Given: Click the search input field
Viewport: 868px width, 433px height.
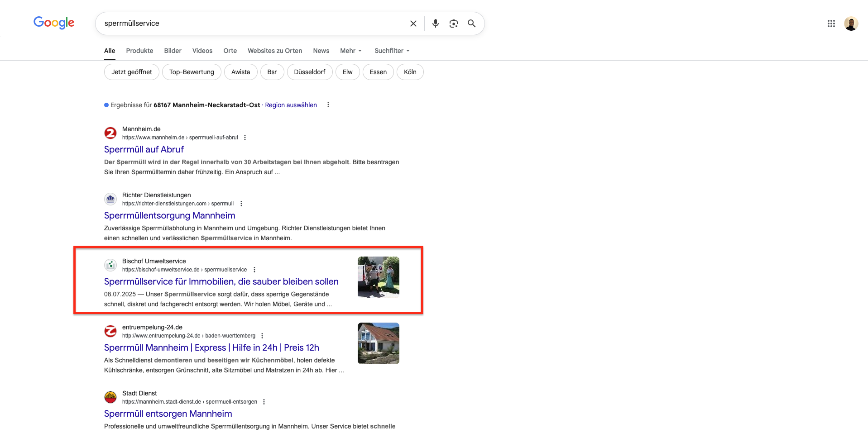Looking at the screenshot, I should (254, 24).
